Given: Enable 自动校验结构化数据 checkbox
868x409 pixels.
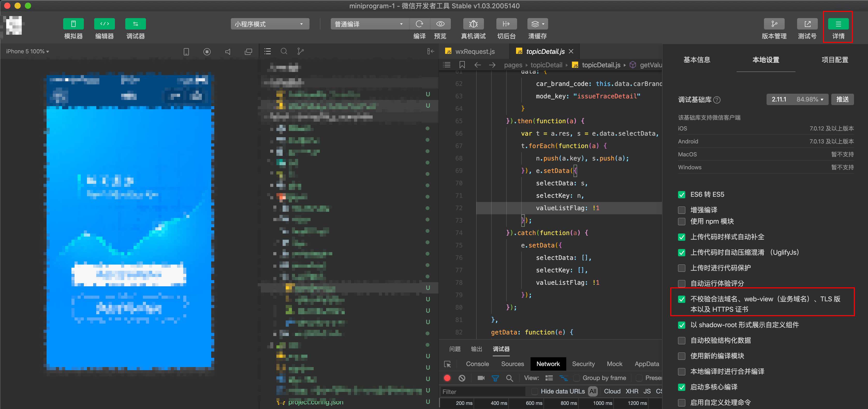Looking at the screenshot, I should coord(681,341).
